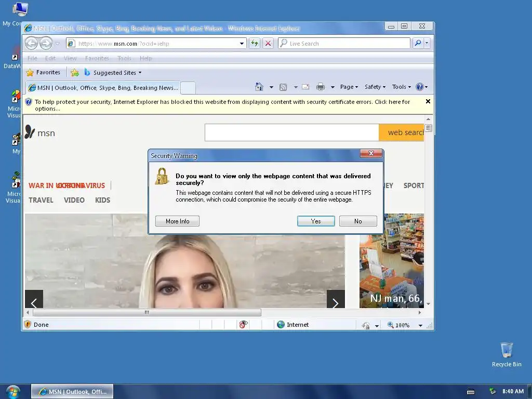Screen dimensions: 532x399
Task: Open the View menu
Action: point(70,58)
